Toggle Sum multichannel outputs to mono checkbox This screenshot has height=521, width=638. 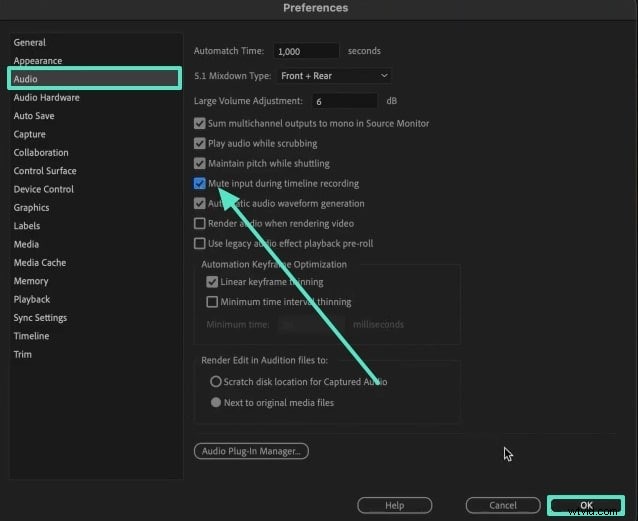200,123
